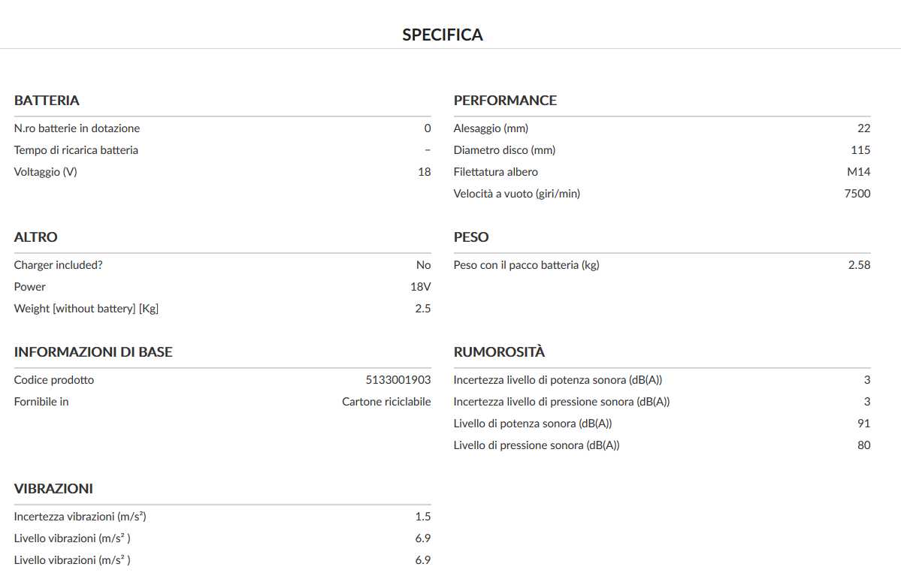Click the 'Incertezza vibrazioni' label
This screenshot has width=901, height=588.
click(80, 517)
